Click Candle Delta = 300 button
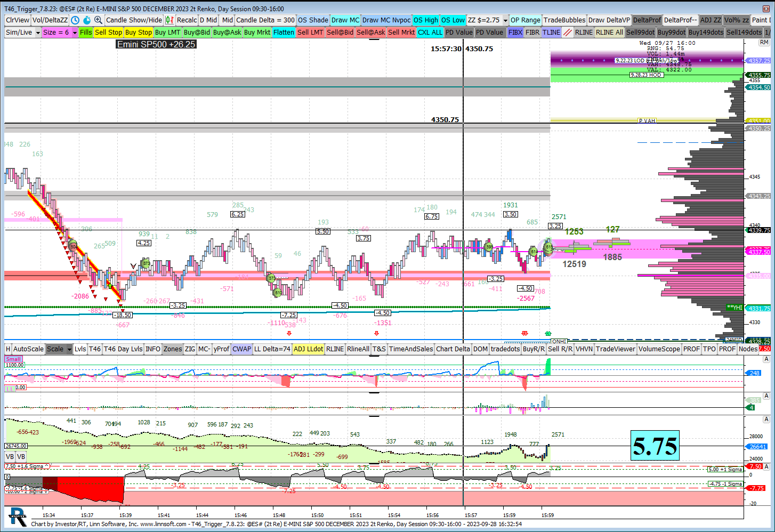 (265, 20)
